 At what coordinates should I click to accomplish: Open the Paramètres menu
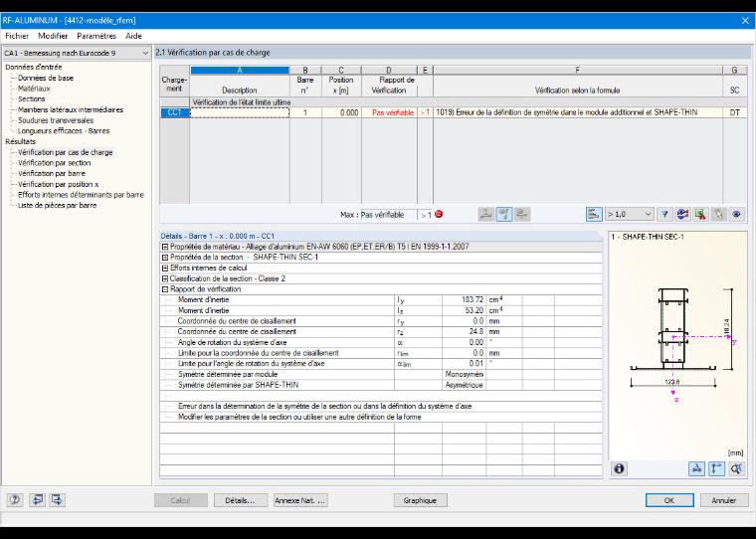[x=96, y=36]
